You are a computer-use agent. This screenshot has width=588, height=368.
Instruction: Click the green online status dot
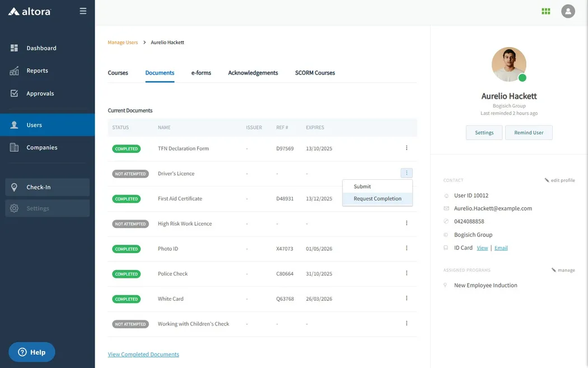(522, 78)
